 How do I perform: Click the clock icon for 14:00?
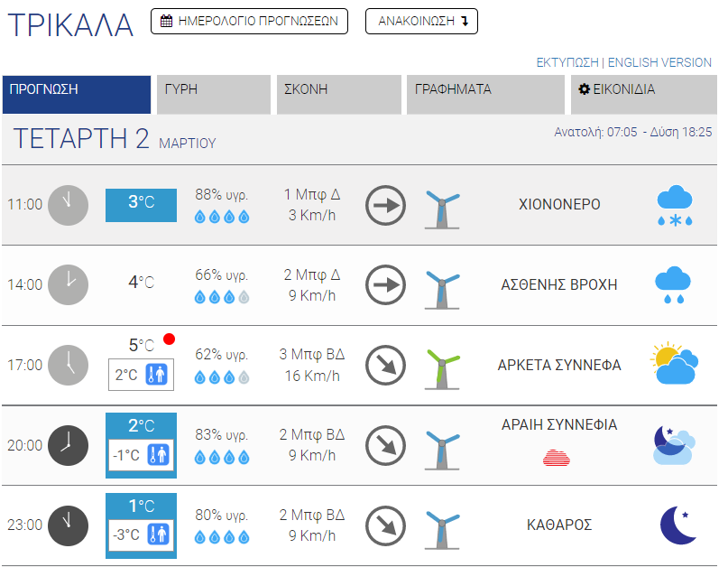click(68, 284)
